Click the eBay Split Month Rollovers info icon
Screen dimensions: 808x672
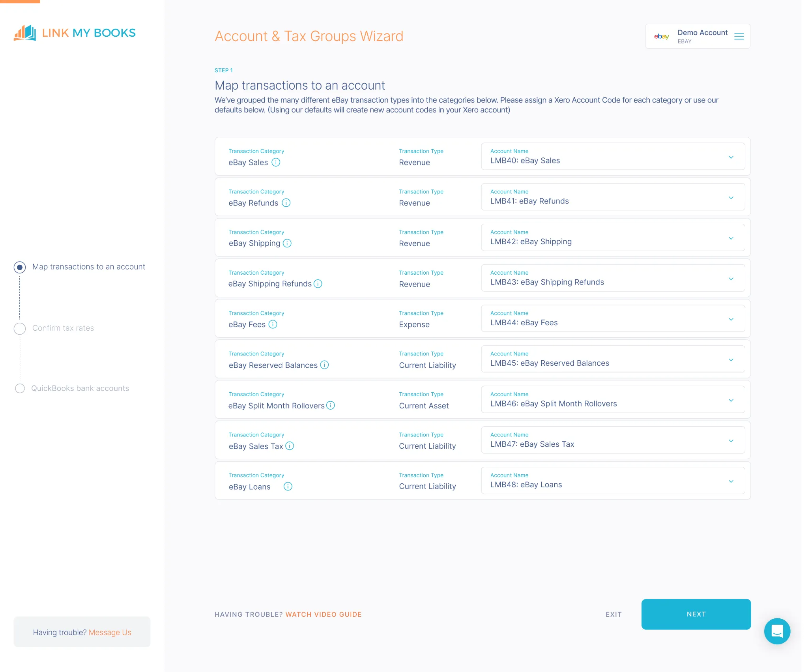(331, 405)
